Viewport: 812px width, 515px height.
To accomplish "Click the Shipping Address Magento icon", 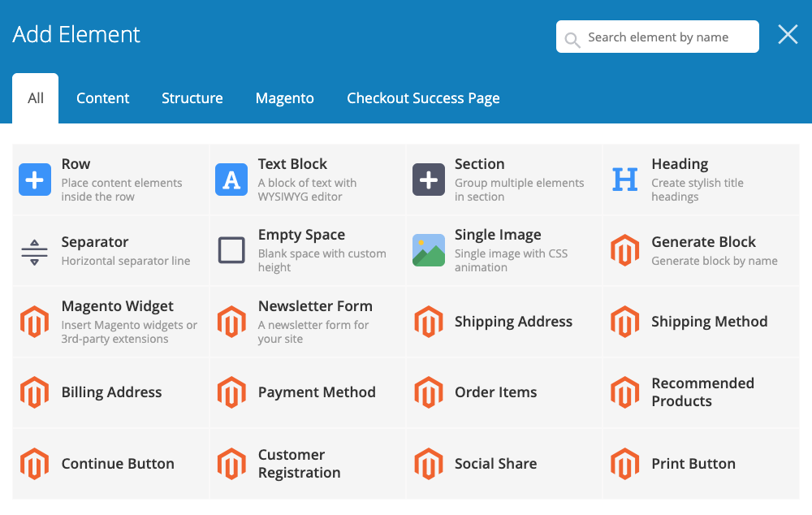I will pyautogui.click(x=428, y=322).
